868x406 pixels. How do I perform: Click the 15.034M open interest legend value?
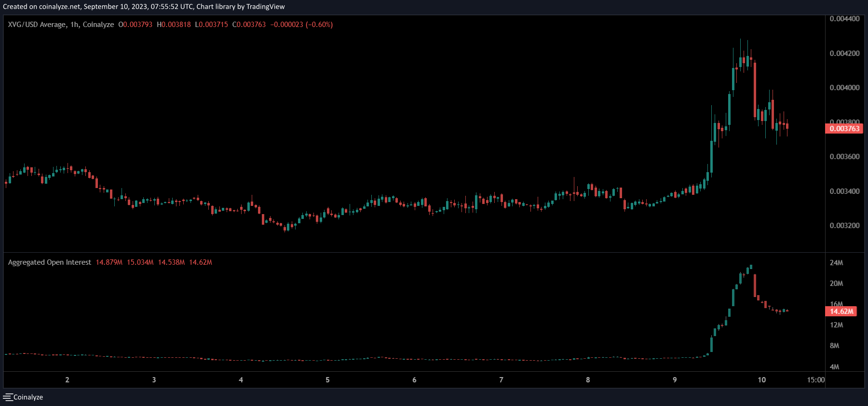pyautogui.click(x=140, y=262)
